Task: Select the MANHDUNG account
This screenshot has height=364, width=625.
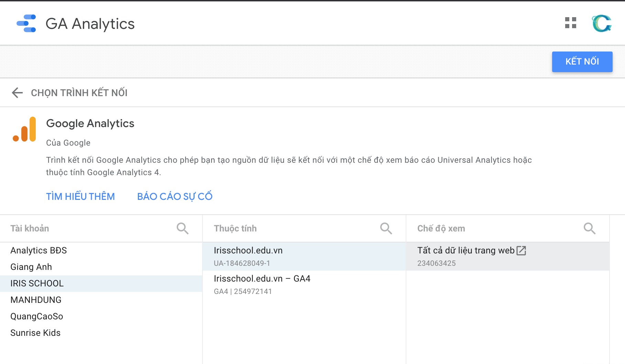Action: pos(101,300)
